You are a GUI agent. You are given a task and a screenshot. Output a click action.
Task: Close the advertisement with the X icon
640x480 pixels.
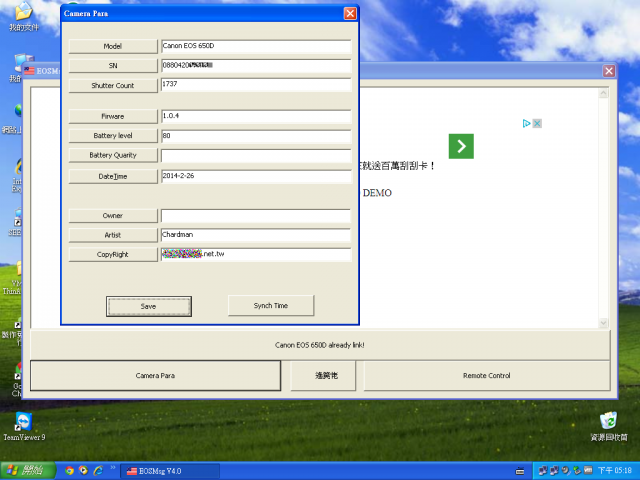(x=537, y=123)
